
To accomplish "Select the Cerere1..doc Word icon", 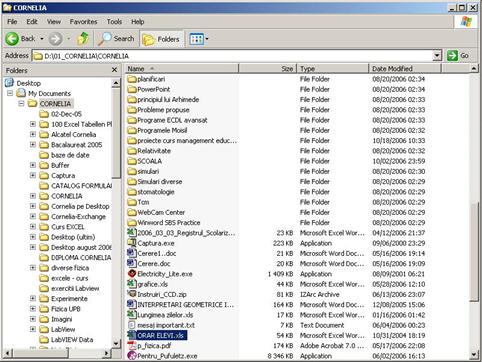I will click(132, 253).
